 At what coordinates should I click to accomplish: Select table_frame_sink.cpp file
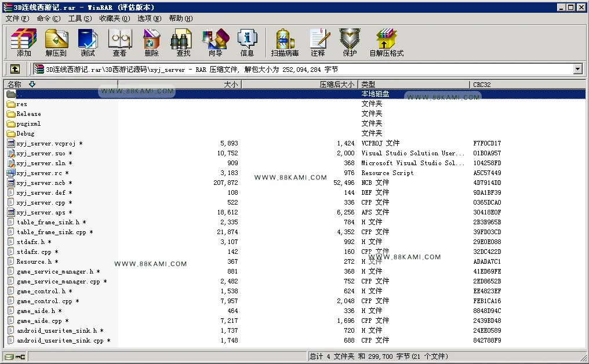coord(52,232)
